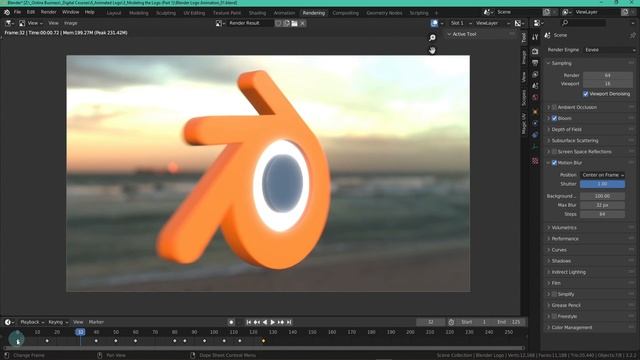
Task: Jump to previous keyframe
Action: click(x=257, y=322)
